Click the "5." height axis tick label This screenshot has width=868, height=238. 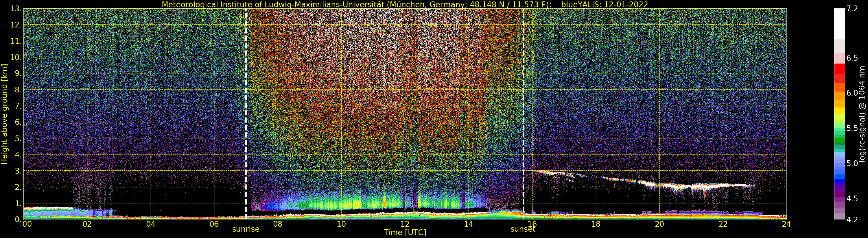[18, 138]
